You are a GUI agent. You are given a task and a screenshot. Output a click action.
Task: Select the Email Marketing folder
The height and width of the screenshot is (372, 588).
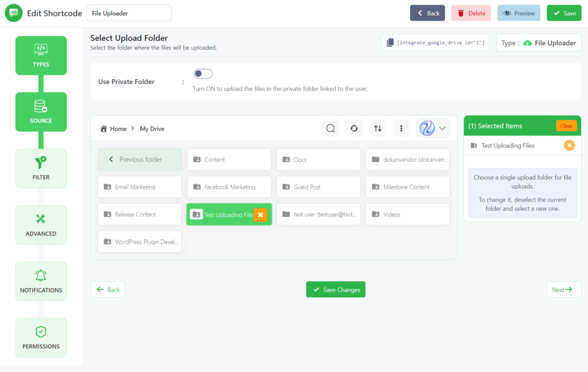[x=140, y=187]
